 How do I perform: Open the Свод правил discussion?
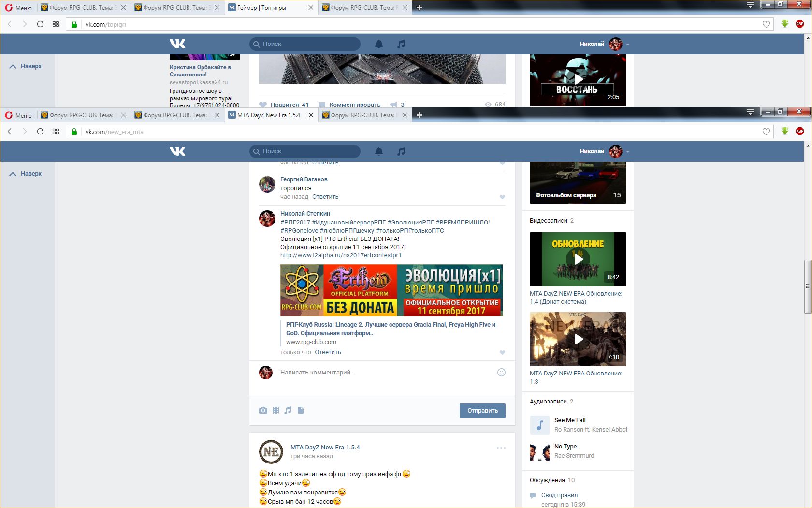(559, 495)
